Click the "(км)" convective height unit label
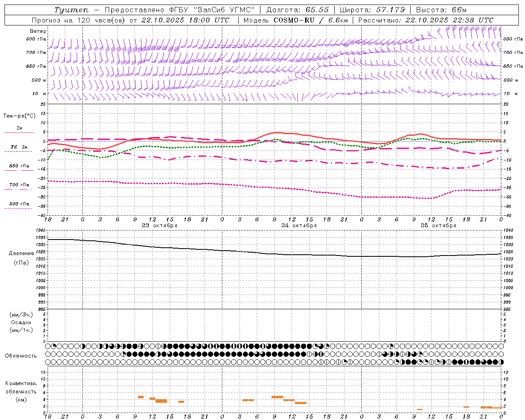 point(21,399)
